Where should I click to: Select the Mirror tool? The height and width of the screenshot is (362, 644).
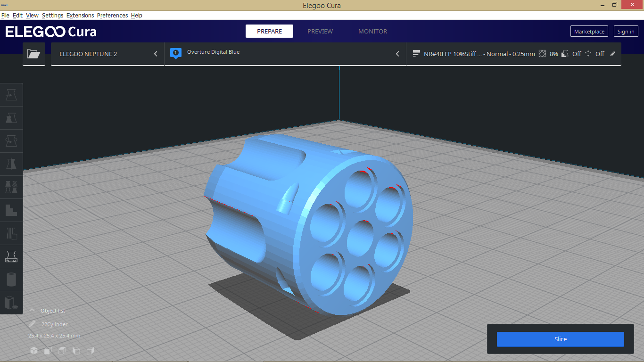click(x=11, y=163)
